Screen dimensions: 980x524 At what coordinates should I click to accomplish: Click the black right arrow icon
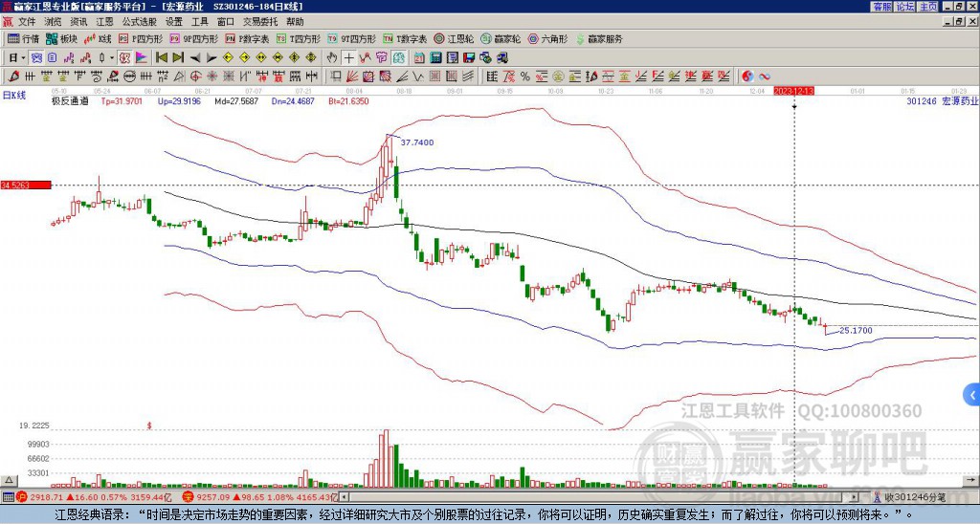[212, 58]
